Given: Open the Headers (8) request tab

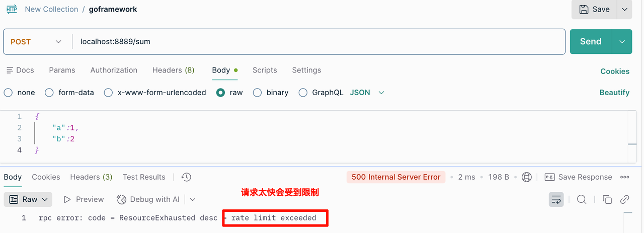Looking at the screenshot, I should tap(173, 70).
